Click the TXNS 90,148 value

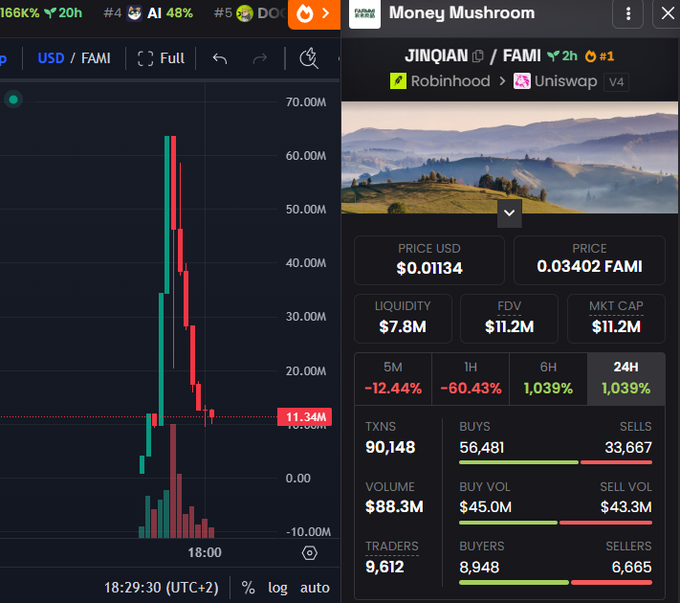click(x=390, y=447)
